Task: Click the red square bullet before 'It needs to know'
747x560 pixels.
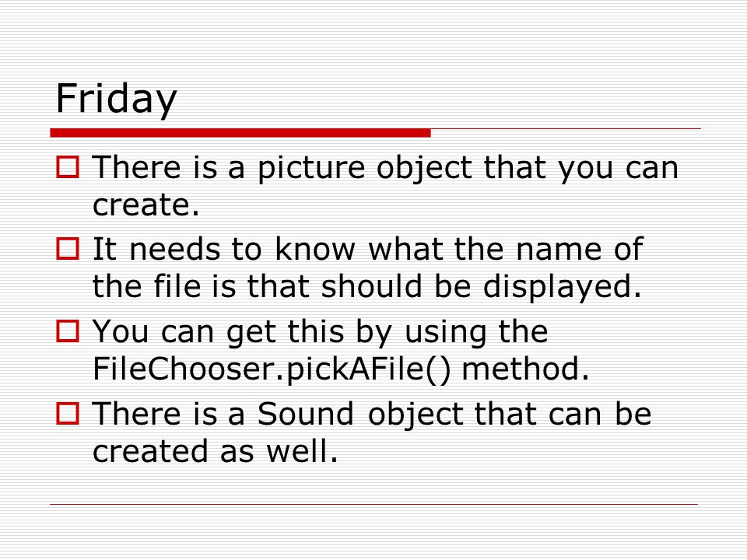Action: [68, 249]
